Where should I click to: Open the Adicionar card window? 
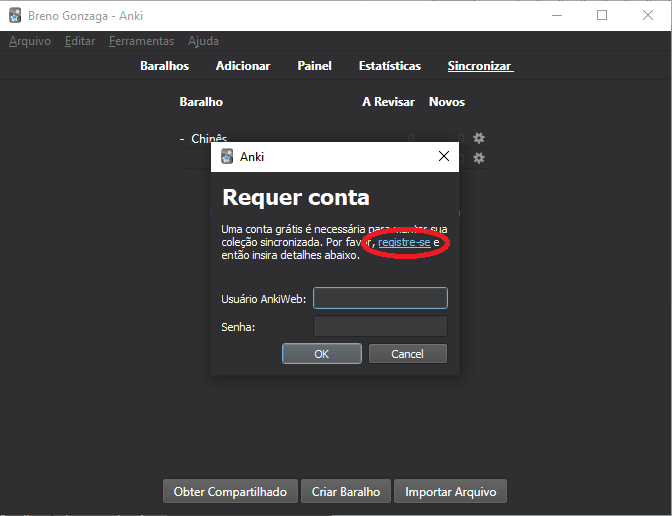243,66
